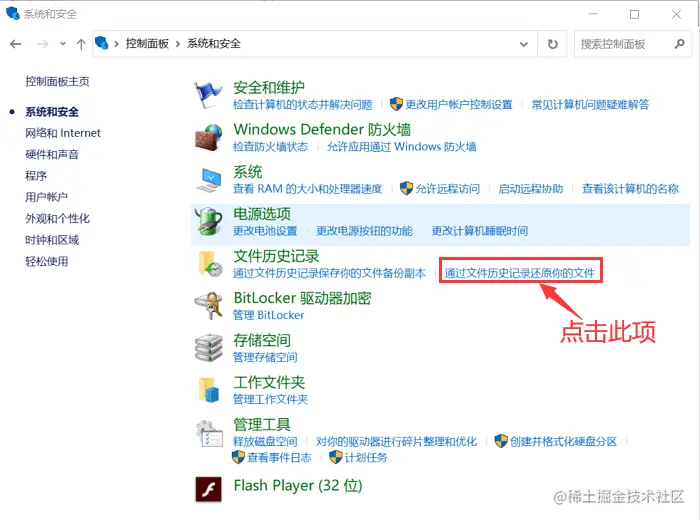The image size is (700, 520).
Task: Click the Work Folders icon
Action: pyautogui.click(x=209, y=390)
